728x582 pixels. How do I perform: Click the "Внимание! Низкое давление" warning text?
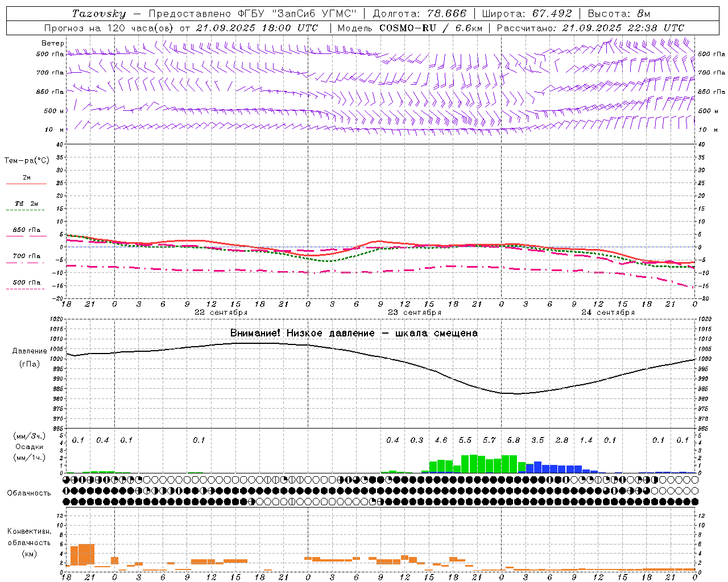point(302,333)
